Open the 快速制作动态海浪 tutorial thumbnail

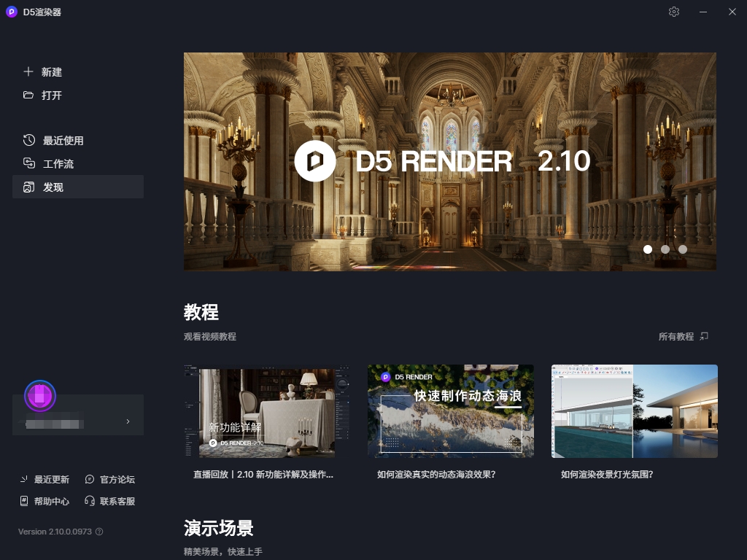[x=451, y=411]
